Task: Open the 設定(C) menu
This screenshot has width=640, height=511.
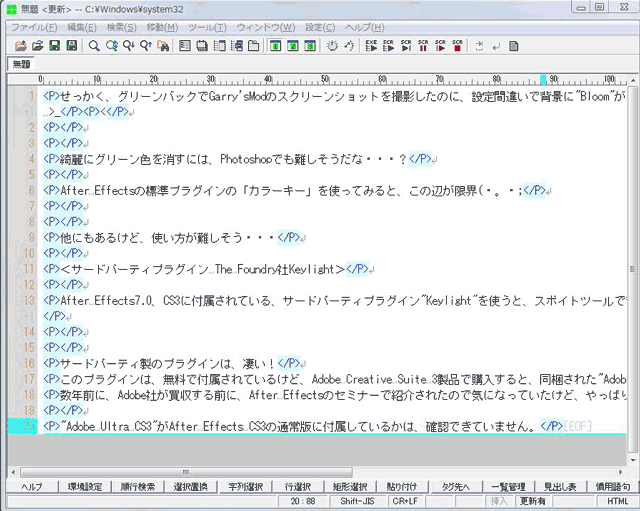Action: pyautogui.click(x=320, y=27)
